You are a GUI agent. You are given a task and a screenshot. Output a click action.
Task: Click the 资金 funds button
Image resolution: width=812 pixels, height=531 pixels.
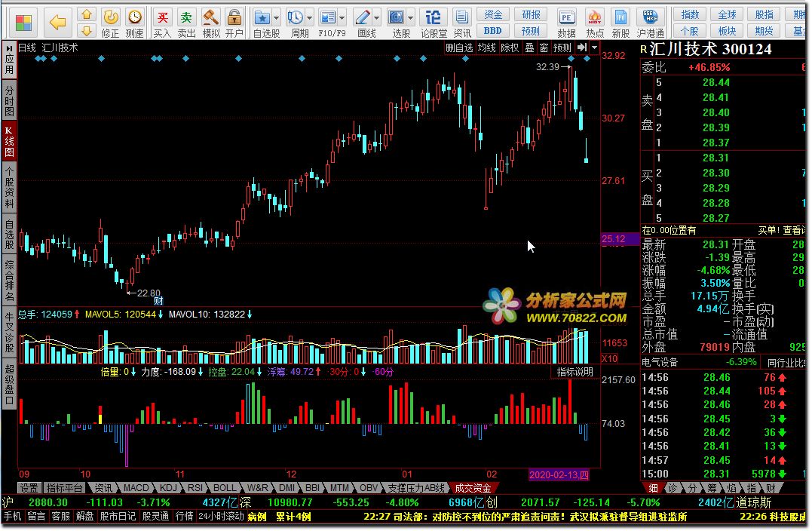click(493, 14)
